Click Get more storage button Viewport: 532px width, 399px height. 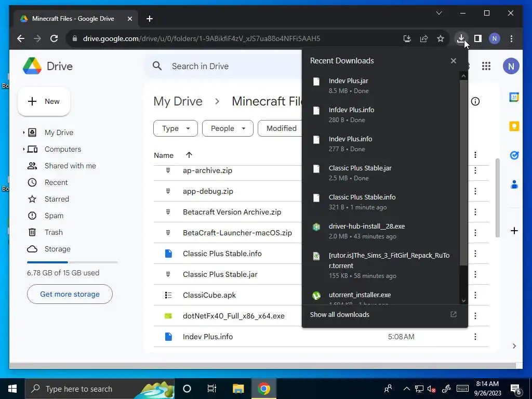click(70, 294)
